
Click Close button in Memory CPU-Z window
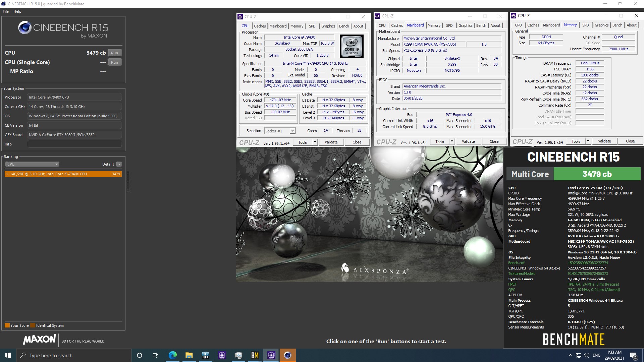(630, 141)
